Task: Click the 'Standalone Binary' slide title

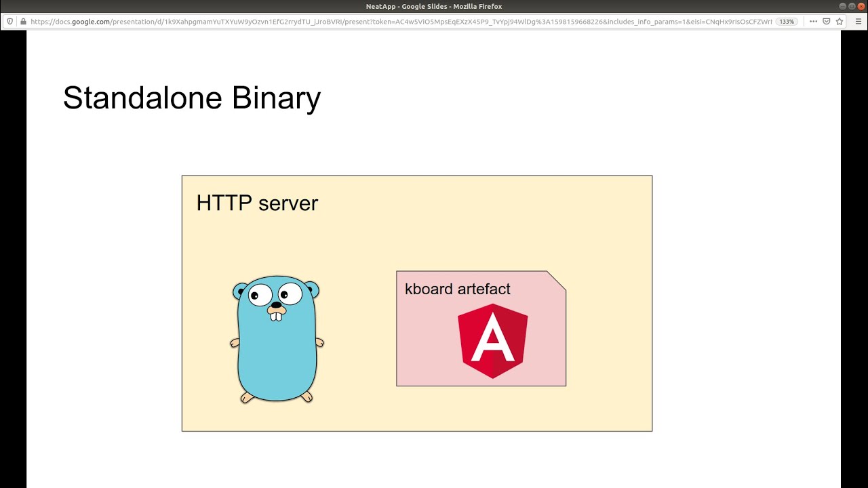Action: pyautogui.click(x=192, y=98)
